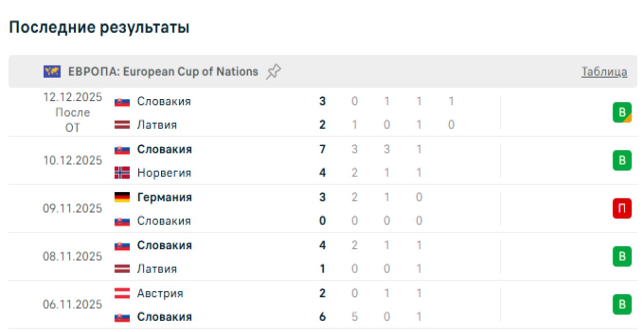Click green win badge for 06.11.2025 match
Screen dimensions: 644x332
click(622, 304)
